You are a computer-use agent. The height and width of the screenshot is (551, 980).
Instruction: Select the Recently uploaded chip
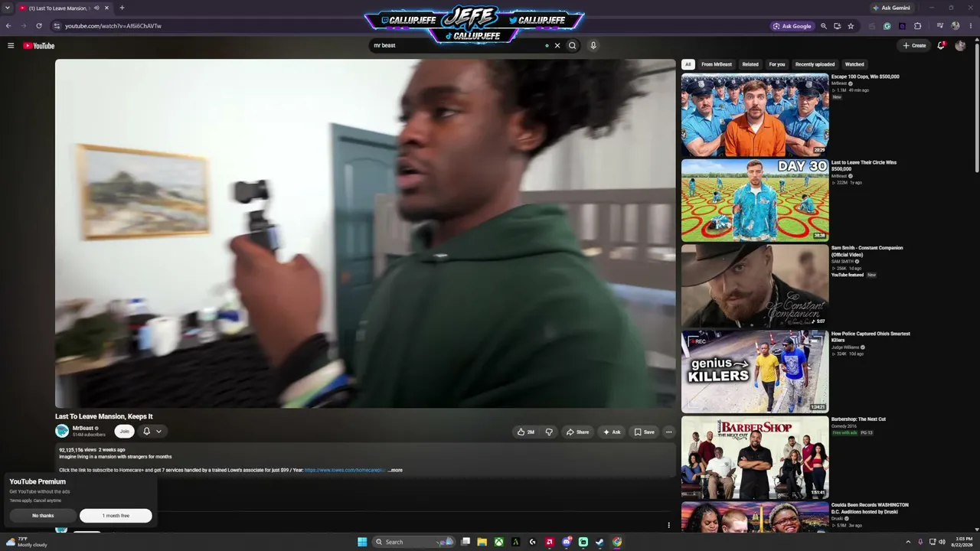click(815, 64)
